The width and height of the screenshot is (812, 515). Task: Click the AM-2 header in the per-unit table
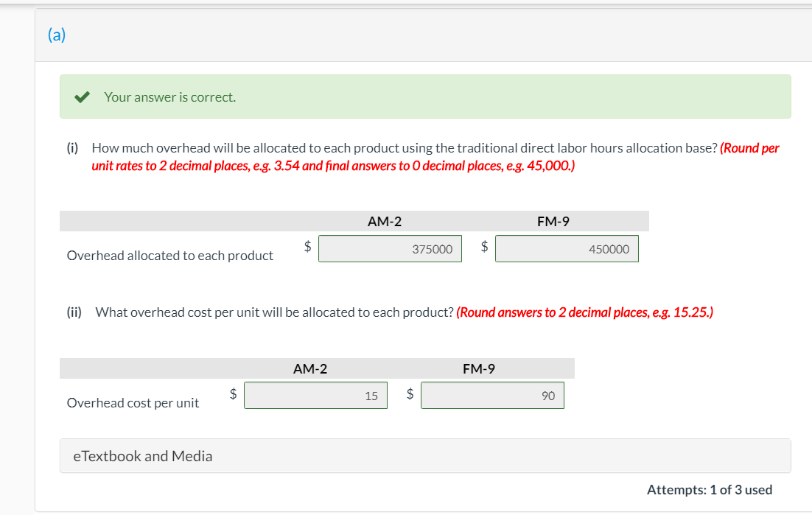(x=310, y=368)
